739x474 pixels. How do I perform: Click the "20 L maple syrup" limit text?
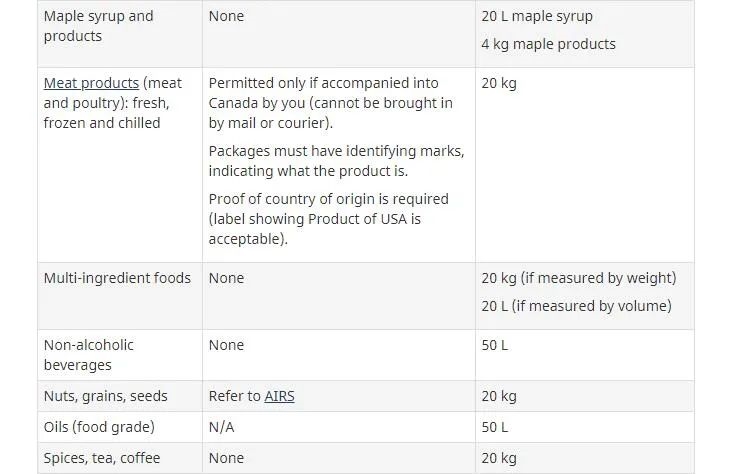[536, 16]
